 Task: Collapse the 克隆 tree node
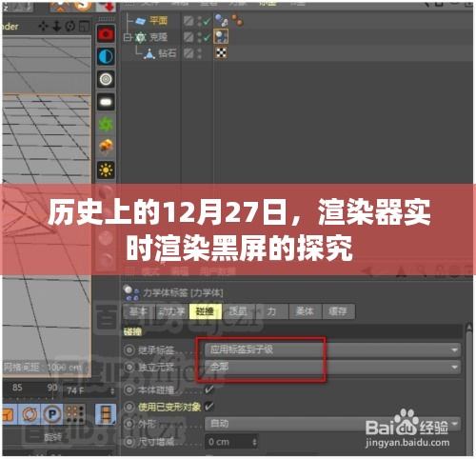[128, 37]
